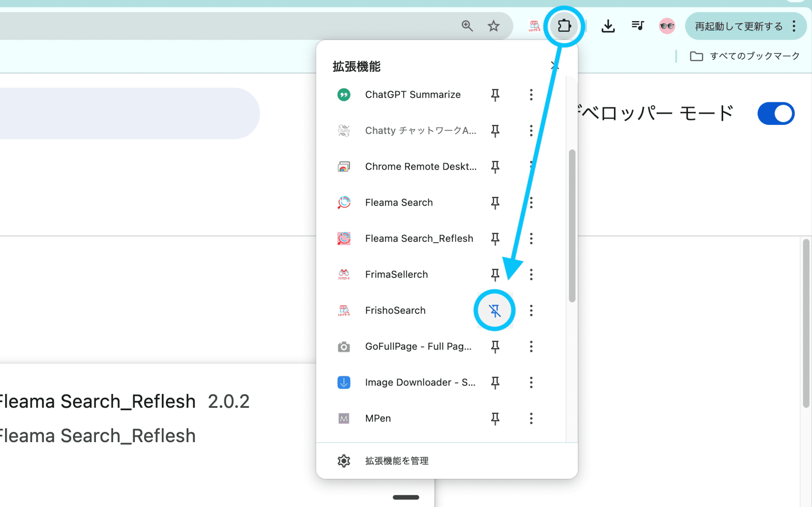This screenshot has height=507, width=812.
Task: Click the media control playlist icon
Action: (x=638, y=26)
